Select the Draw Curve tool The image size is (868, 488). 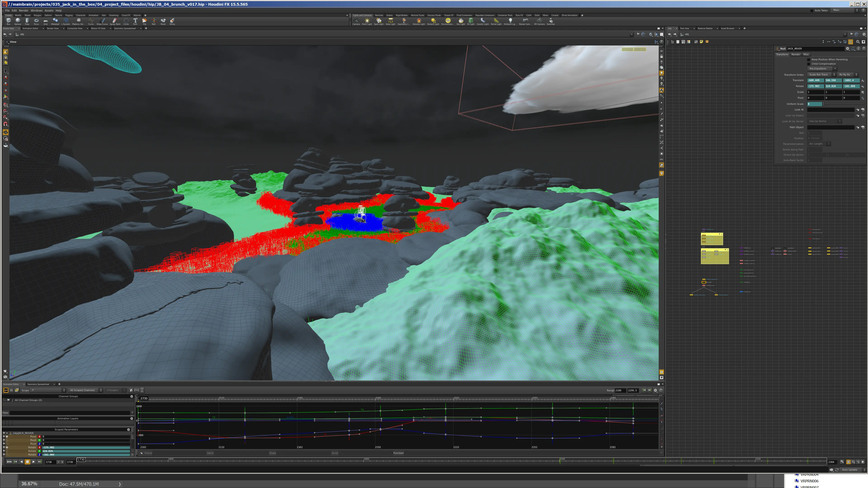click(102, 21)
